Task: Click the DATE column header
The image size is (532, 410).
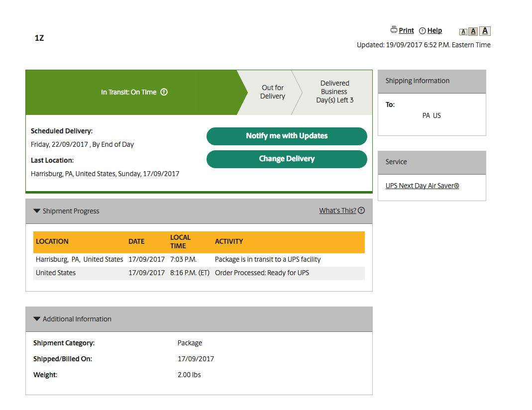Action: tap(136, 241)
